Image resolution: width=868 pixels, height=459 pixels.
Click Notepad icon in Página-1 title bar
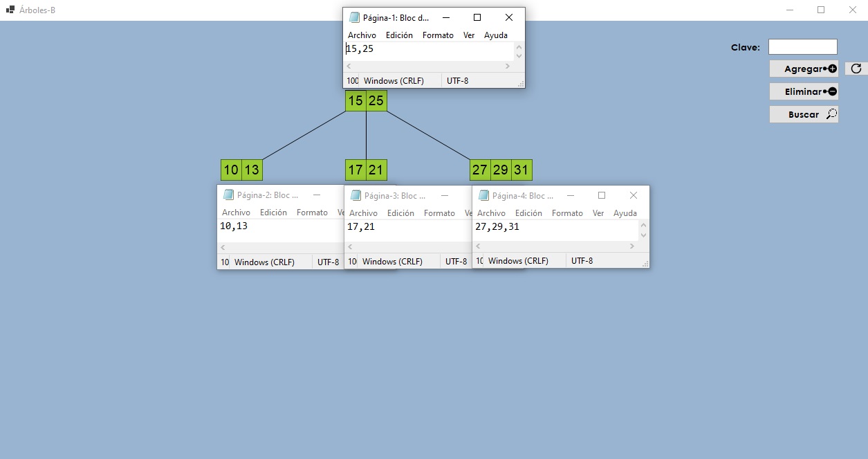click(x=355, y=17)
